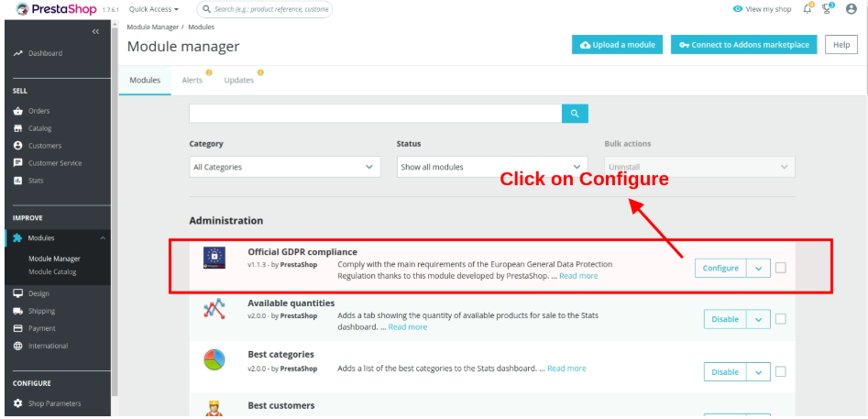This screenshot has width=868, height=419.
Task: Click the magnifier search button for modules
Action: click(x=576, y=114)
